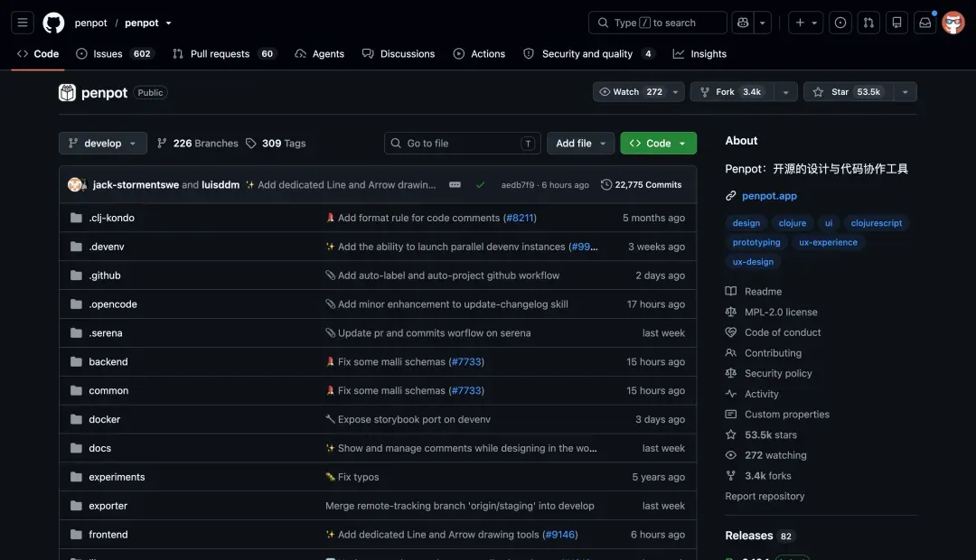This screenshot has height=560, width=976.
Task: View the green check status of latest commit
Action: [480, 185]
